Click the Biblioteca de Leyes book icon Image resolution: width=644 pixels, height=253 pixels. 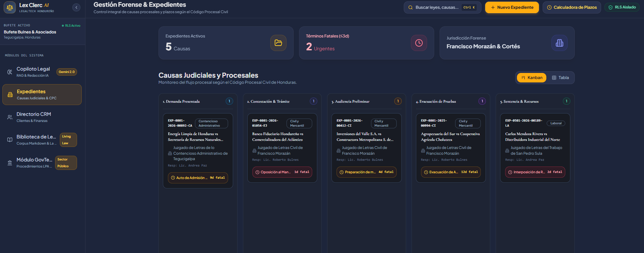pos(10,140)
